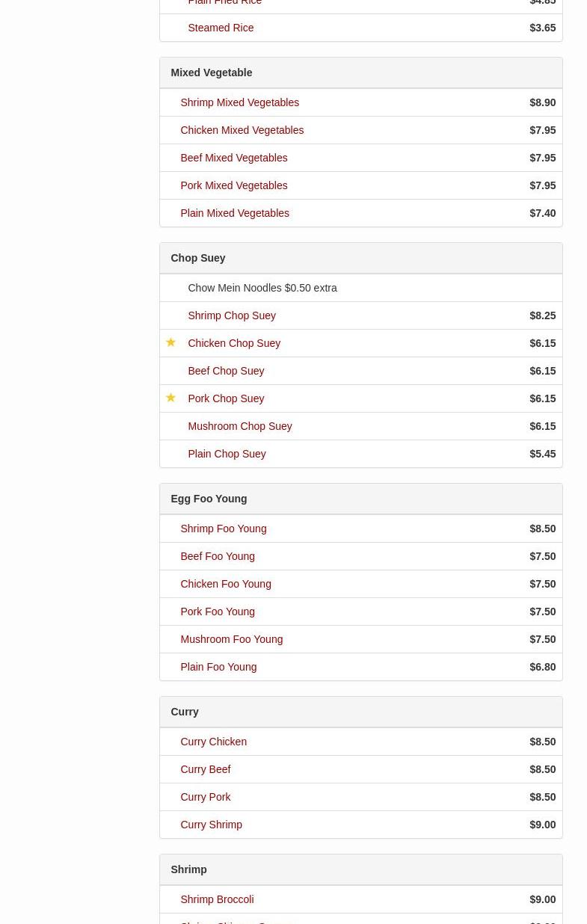Click Shrimp Broccoli link
Screen dimensions: 587x924
[217, 899]
